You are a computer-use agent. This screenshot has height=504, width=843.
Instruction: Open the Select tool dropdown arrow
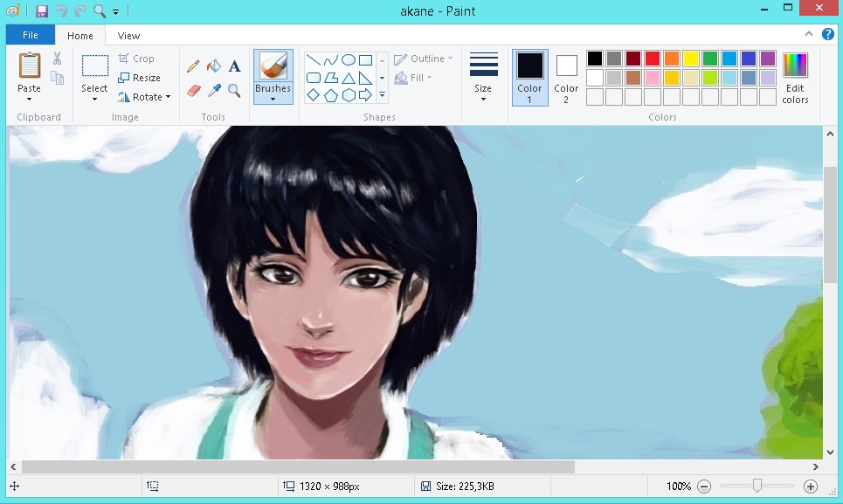click(94, 99)
